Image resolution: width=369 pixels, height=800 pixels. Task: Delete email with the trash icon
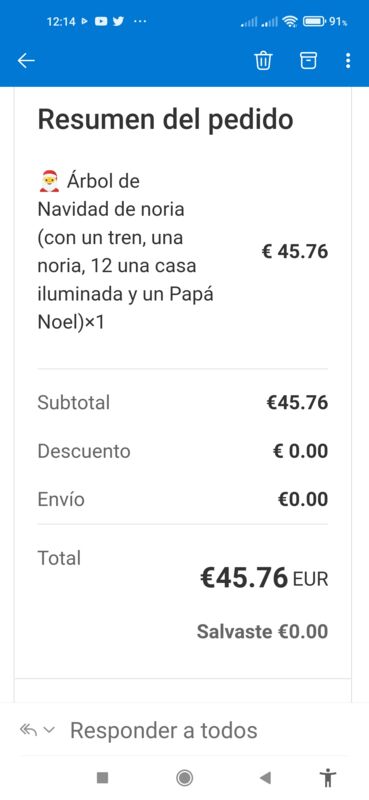click(263, 61)
